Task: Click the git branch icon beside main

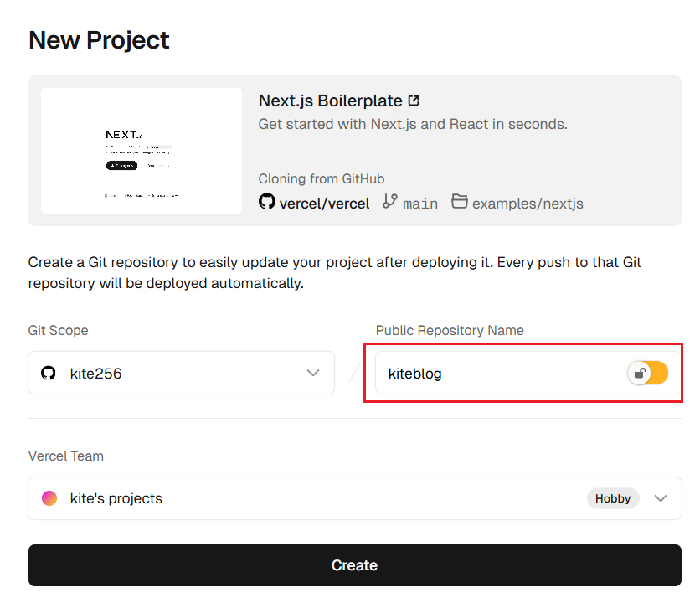Action: 389,202
